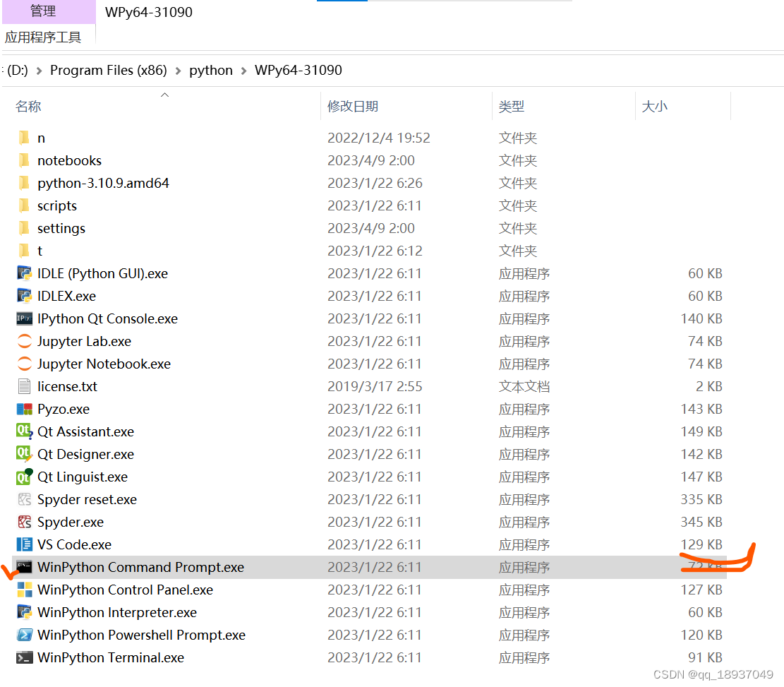Navigate to python via the breadcrumb link

pyautogui.click(x=211, y=70)
